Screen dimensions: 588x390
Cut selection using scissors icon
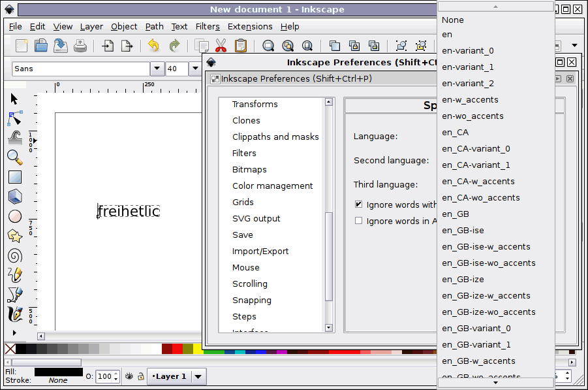point(221,46)
